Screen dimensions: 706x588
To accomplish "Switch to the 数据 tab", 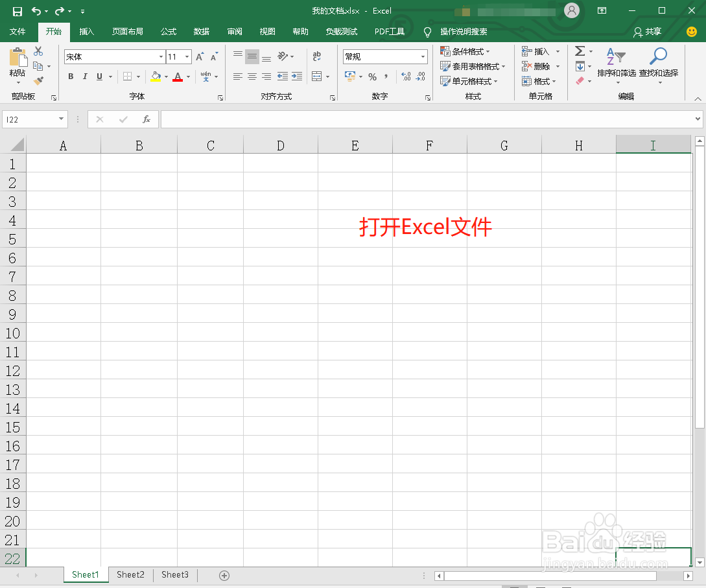I will point(201,32).
